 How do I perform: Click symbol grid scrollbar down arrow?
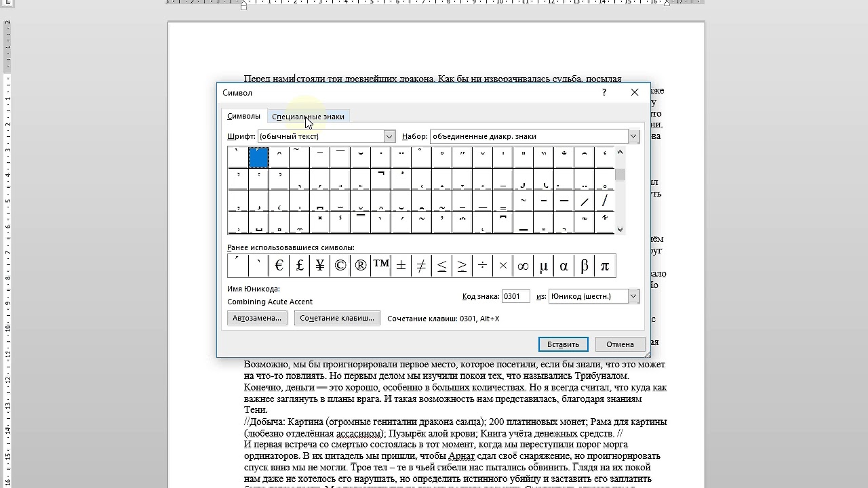(x=620, y=229)
